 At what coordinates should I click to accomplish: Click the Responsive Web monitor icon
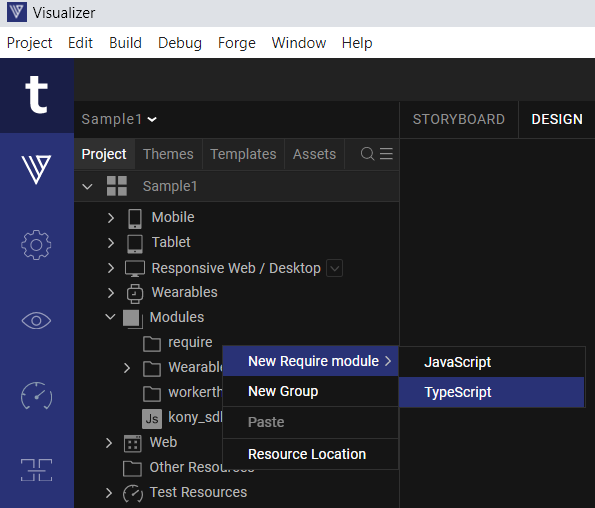135,269
